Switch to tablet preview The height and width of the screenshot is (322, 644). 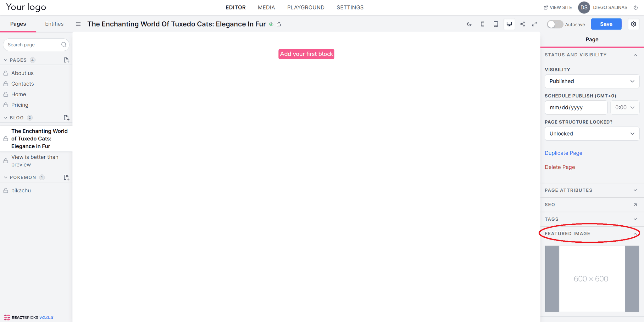(x=496, y=24)
